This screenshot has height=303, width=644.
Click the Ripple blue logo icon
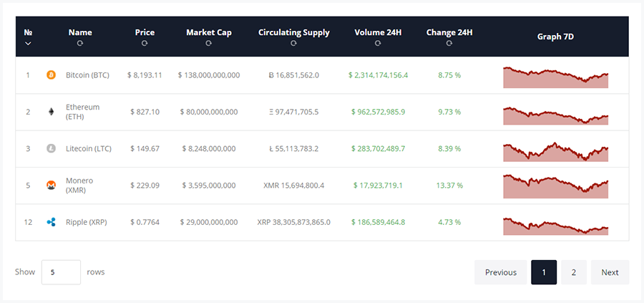point(51,223)
